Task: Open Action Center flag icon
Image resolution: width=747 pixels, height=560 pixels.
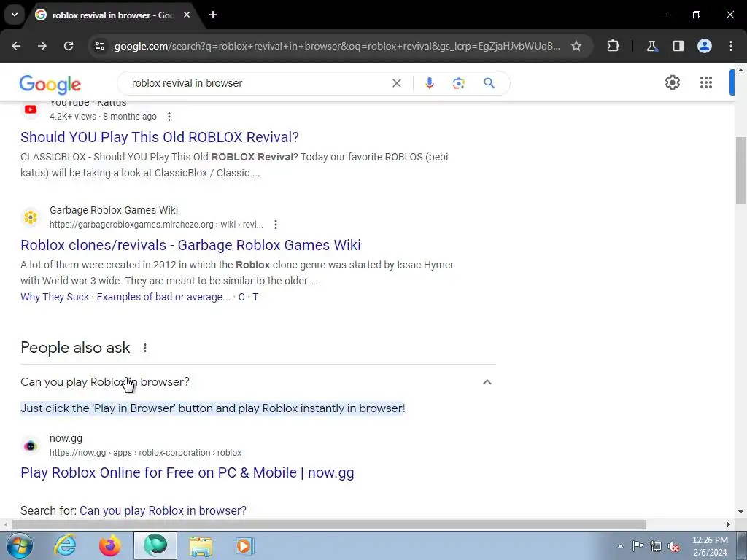Action: [638, 546]
